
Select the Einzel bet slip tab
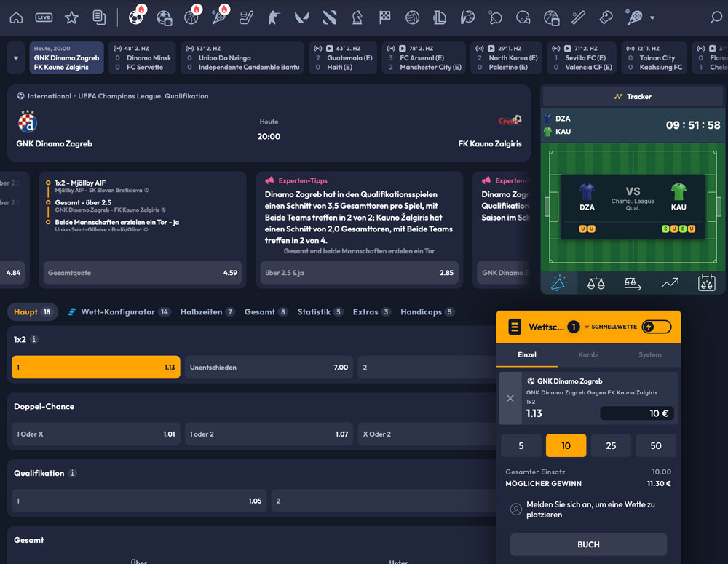click(x=527, y=354)
